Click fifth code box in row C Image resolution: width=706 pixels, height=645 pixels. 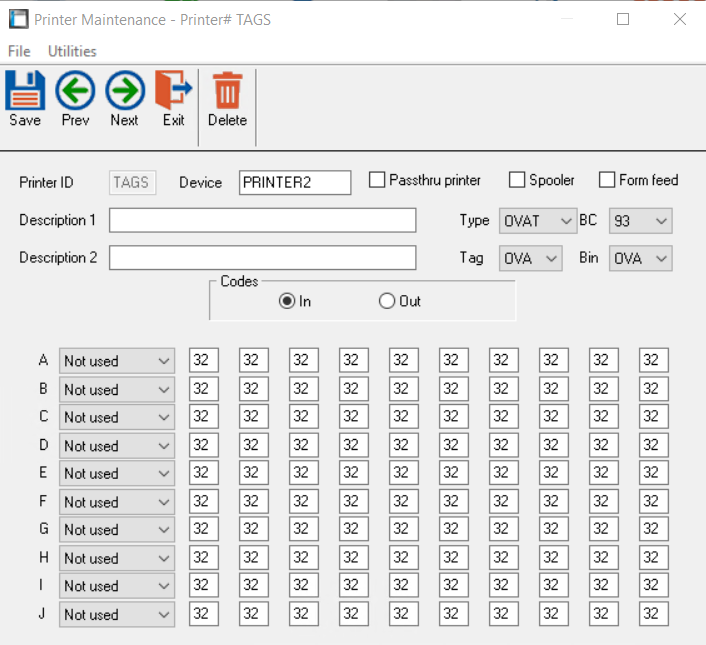click(403, 416)
